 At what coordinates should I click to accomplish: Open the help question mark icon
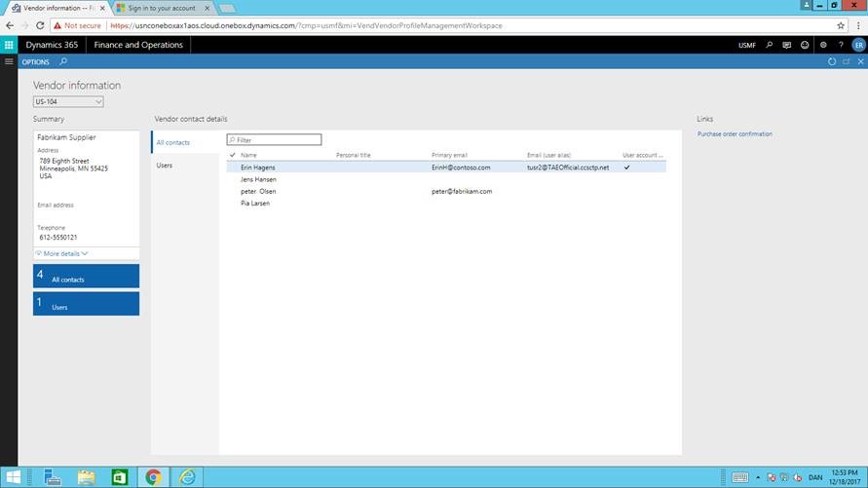pyautogui.click(x=841, y=45)
